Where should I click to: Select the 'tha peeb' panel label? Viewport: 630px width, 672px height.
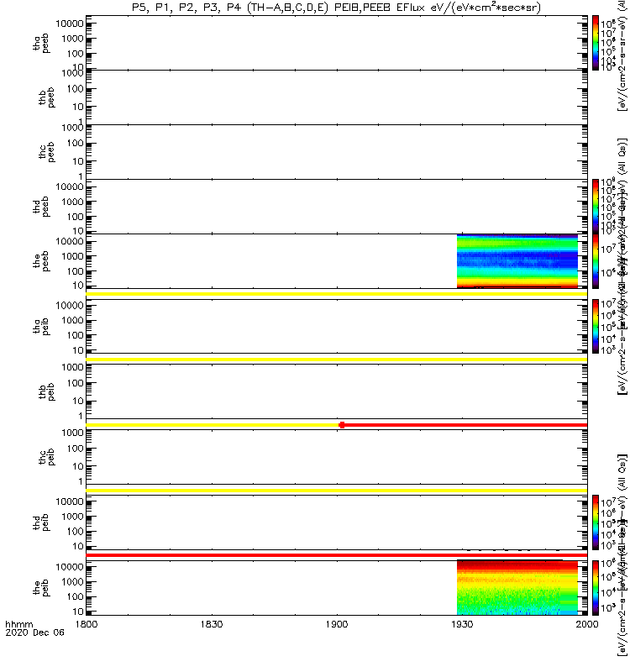point(41,43)
